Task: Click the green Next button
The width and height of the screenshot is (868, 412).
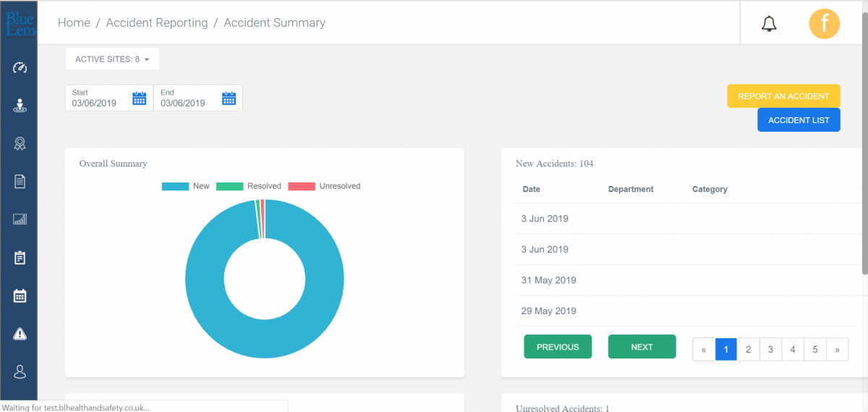Action: click(642, 347)
